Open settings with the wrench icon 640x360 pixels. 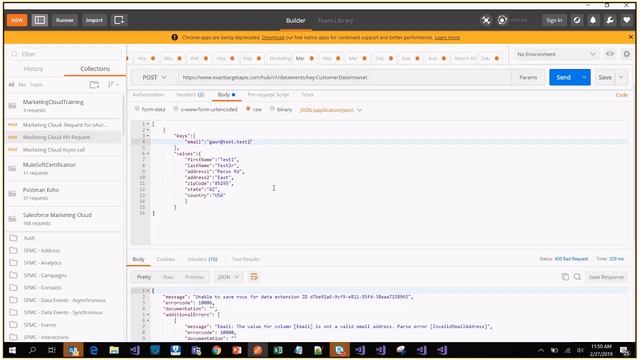click(x=610, y=20)
